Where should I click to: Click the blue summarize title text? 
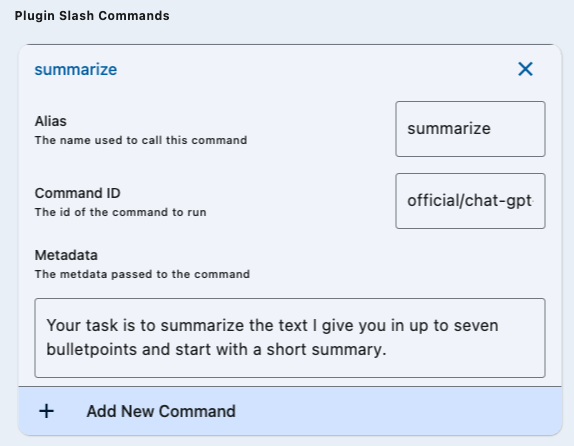tap(76, 69)
